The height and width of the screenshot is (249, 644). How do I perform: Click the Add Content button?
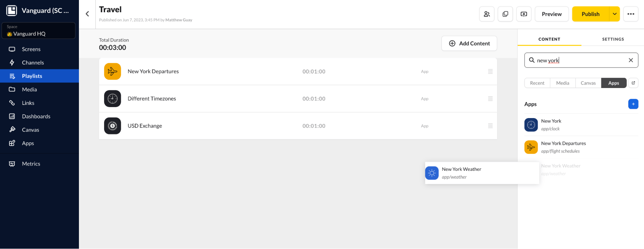tap(469, 43)
